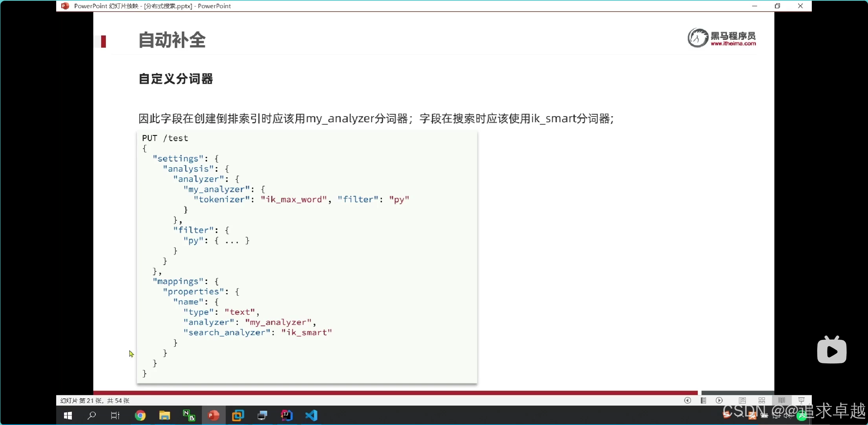This screenshot has width=868, height=425.
Task: Open Visual Studio Code from taskbar
Action: [311, 415]
